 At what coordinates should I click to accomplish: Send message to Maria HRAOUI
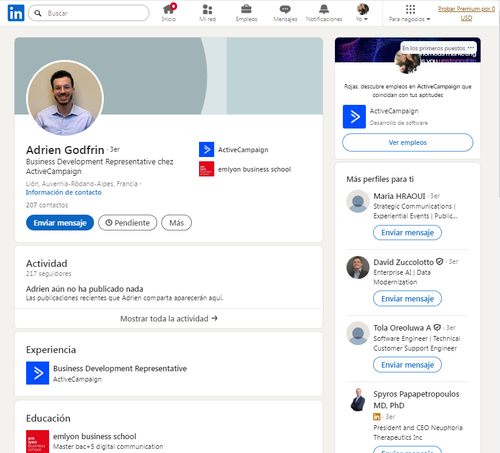407,233
